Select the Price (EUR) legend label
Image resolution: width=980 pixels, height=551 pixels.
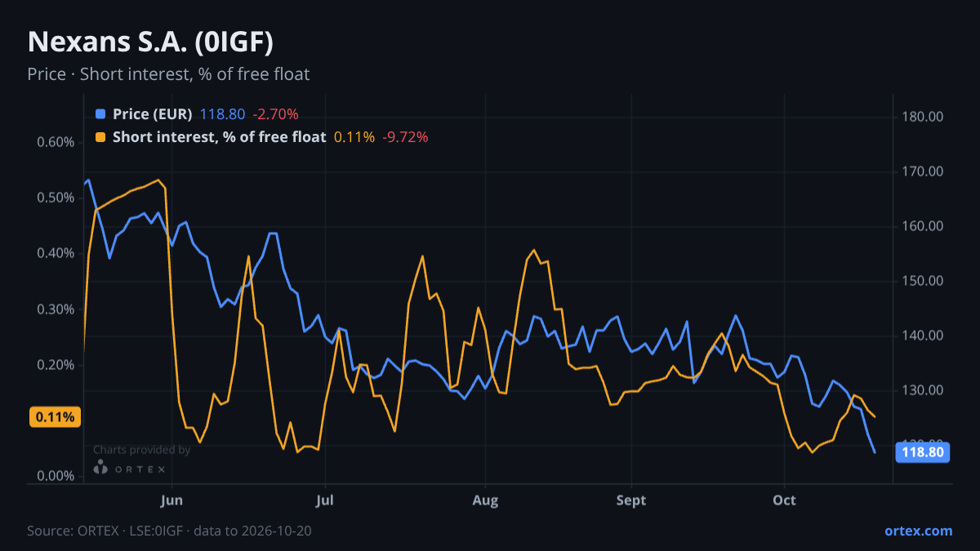(153, 114)
